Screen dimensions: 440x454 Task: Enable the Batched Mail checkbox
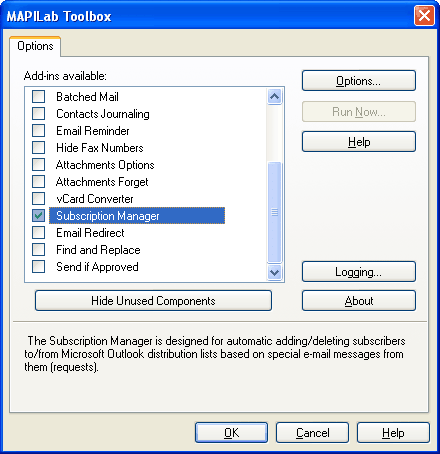[39, 97]
